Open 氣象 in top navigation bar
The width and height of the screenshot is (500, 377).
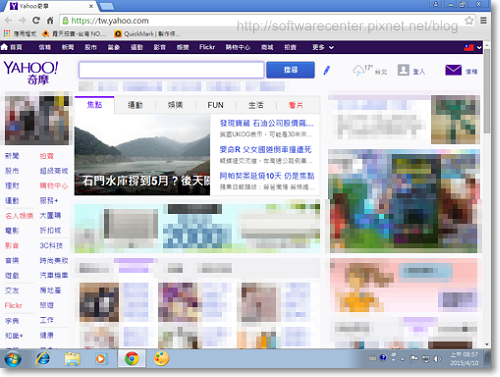tap(114, 47)
